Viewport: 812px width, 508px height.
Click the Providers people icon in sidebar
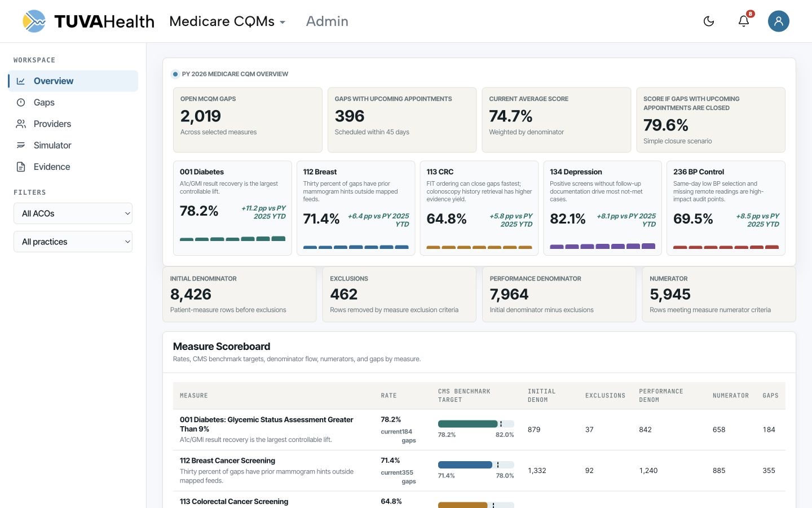pyautogui.click(x=21, y=124)
